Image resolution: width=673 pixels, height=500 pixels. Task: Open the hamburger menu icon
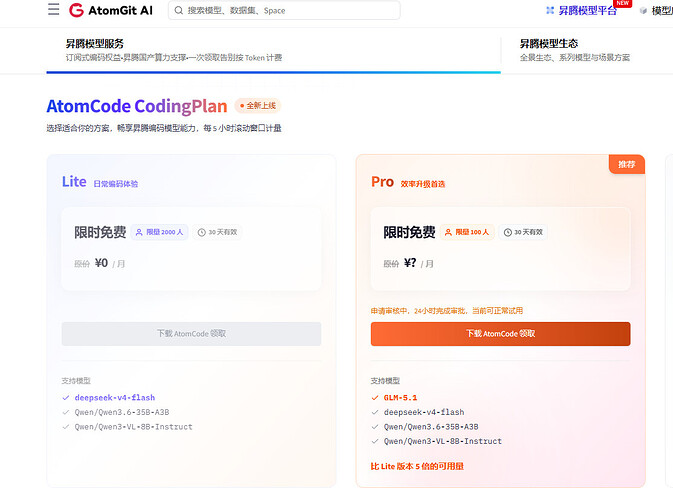tap(54, 9)
